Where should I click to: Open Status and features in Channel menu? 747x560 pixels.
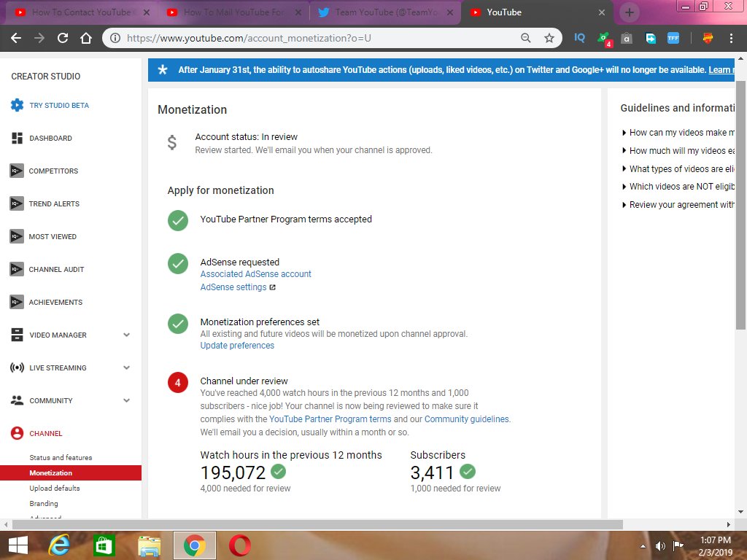click(61, 458)
